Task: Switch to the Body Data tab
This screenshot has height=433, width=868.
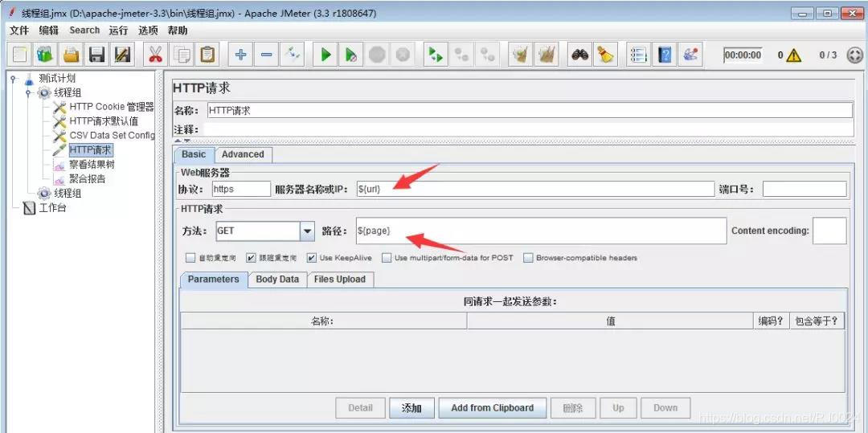Action: pos(277,280)
